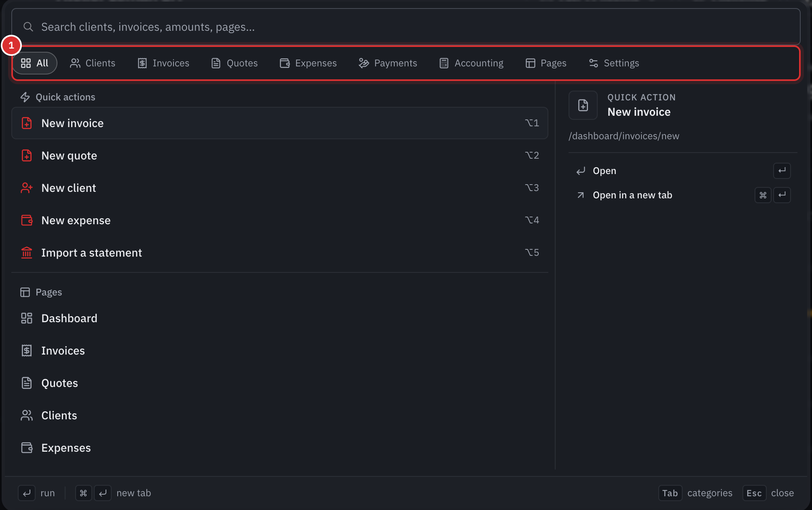Open the Payments category tab

(388, 63)
